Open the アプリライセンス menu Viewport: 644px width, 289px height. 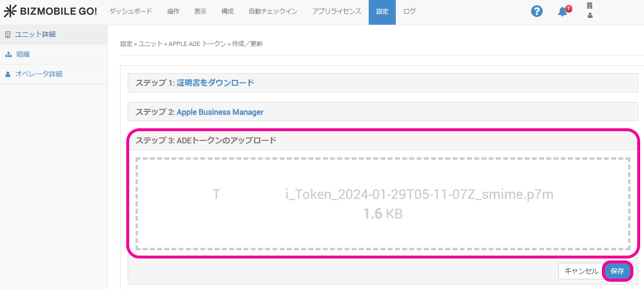click(337, 12)
